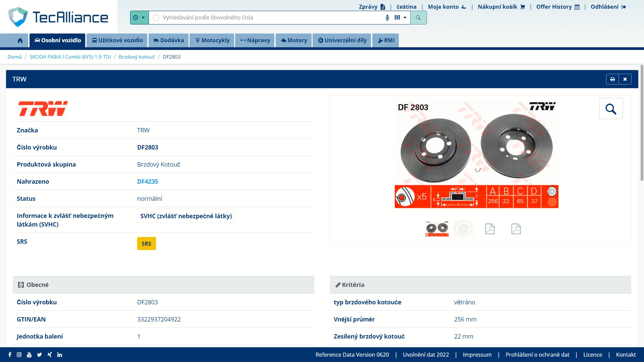Change language via čeština link

click(407, 7)
